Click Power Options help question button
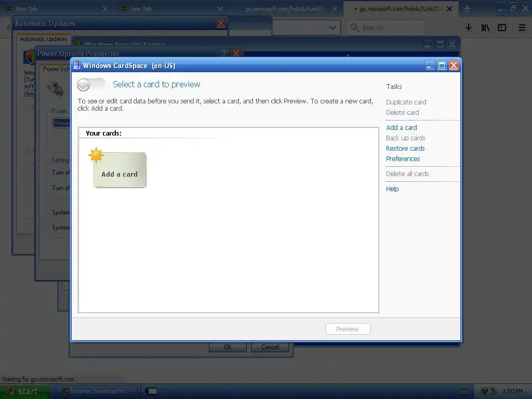The width and height of the screenshot is (532, 399). point(224,53)
